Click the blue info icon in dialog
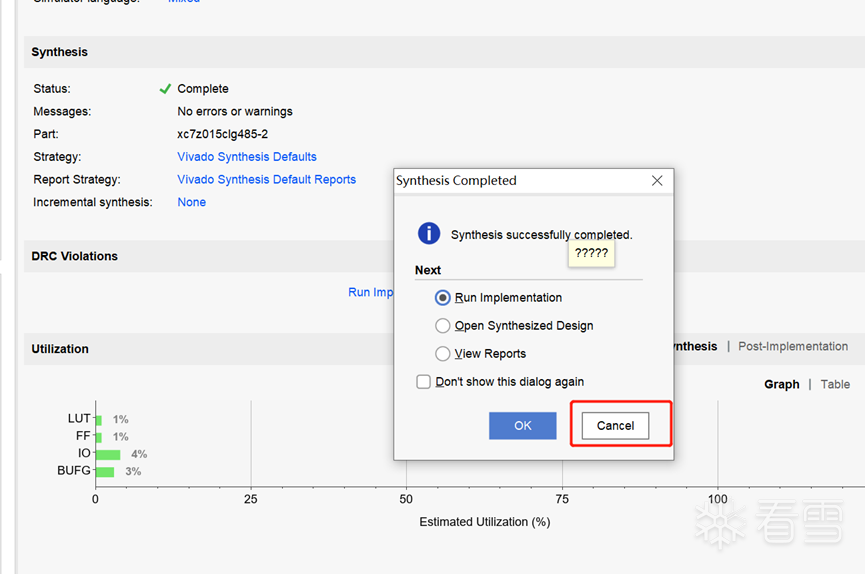The width and height of the screenshot is (865, 574). click(429, 234)
